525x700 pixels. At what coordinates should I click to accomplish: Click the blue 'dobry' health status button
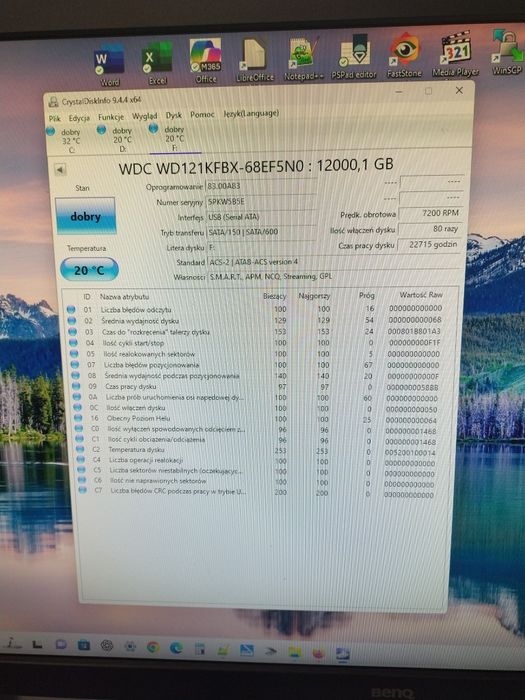85,216
